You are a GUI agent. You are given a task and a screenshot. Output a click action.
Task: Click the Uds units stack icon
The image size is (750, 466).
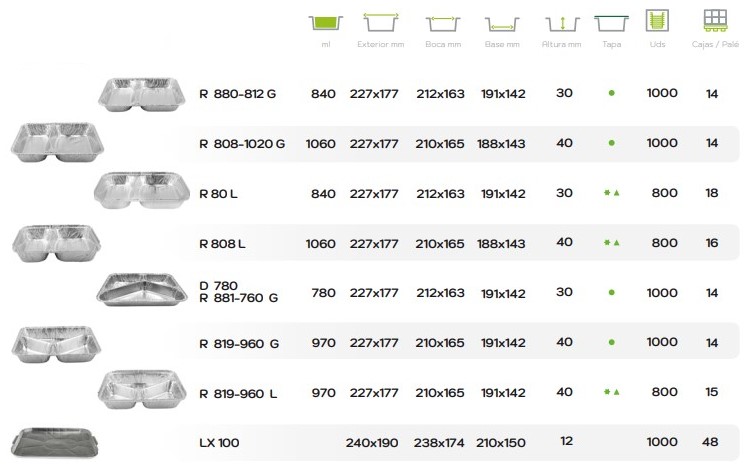point(657,21)
